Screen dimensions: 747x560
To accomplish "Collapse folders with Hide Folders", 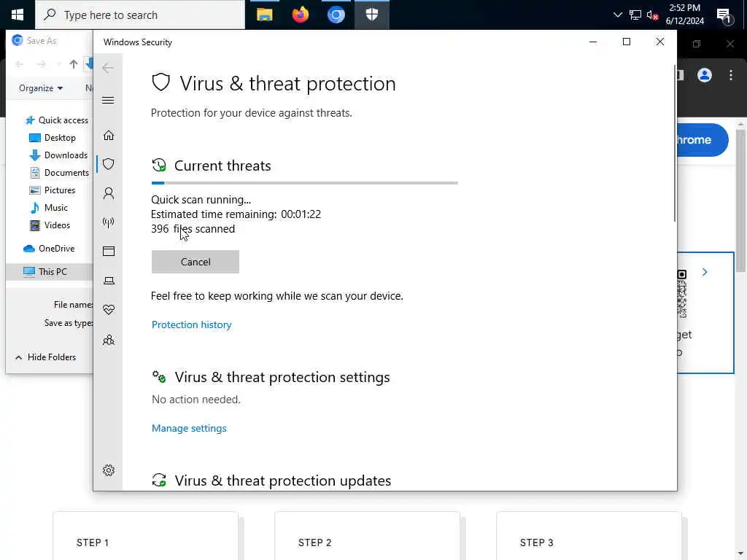I will (x=46, y=357).
